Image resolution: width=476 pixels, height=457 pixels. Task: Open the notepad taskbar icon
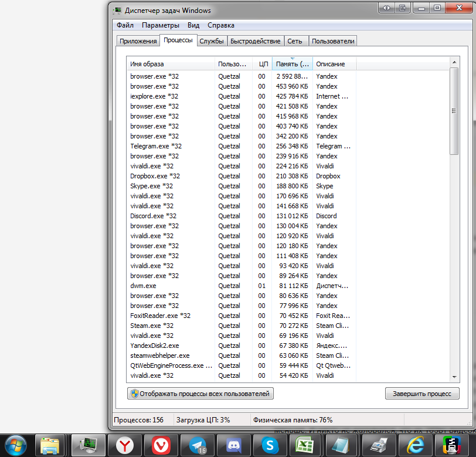342,445
